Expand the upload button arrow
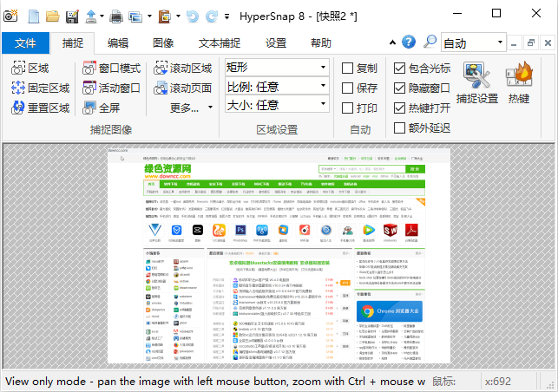Image resolution: width=558 pixels, height=392 pixels. point(102,16)
